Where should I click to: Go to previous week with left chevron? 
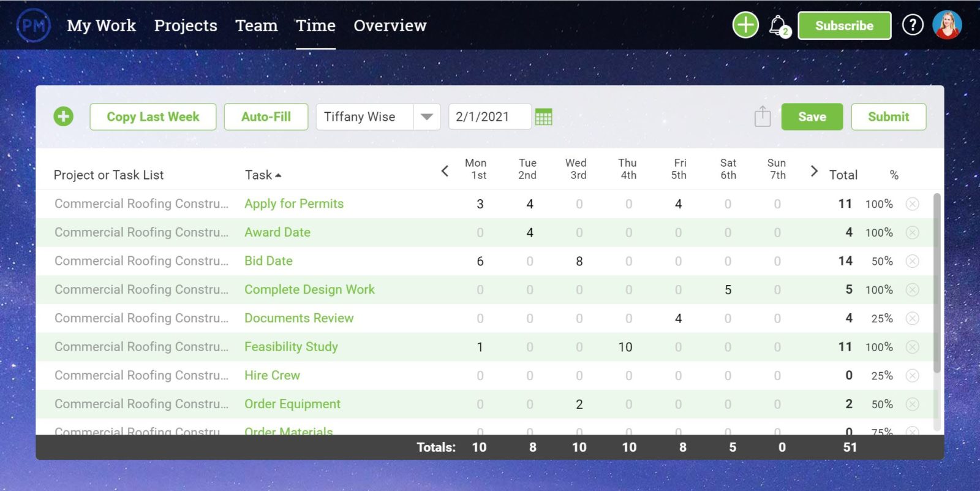coord(445,171)
